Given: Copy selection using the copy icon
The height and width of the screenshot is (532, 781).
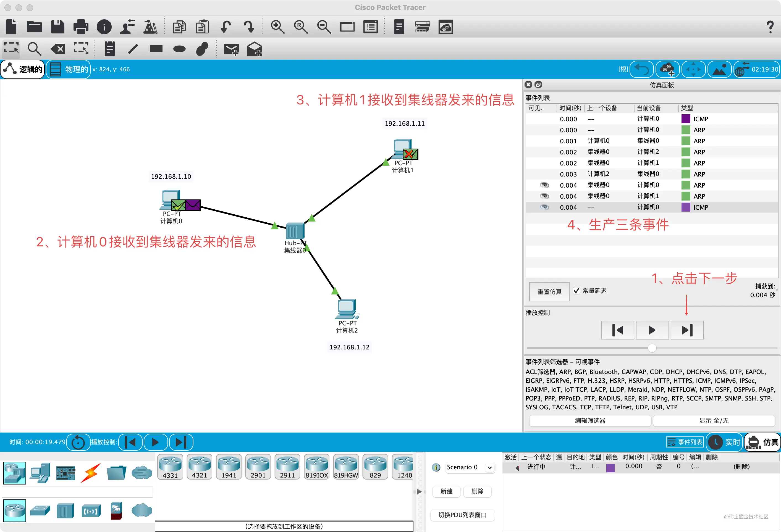Looking at the screenshot, I should 179,27.
